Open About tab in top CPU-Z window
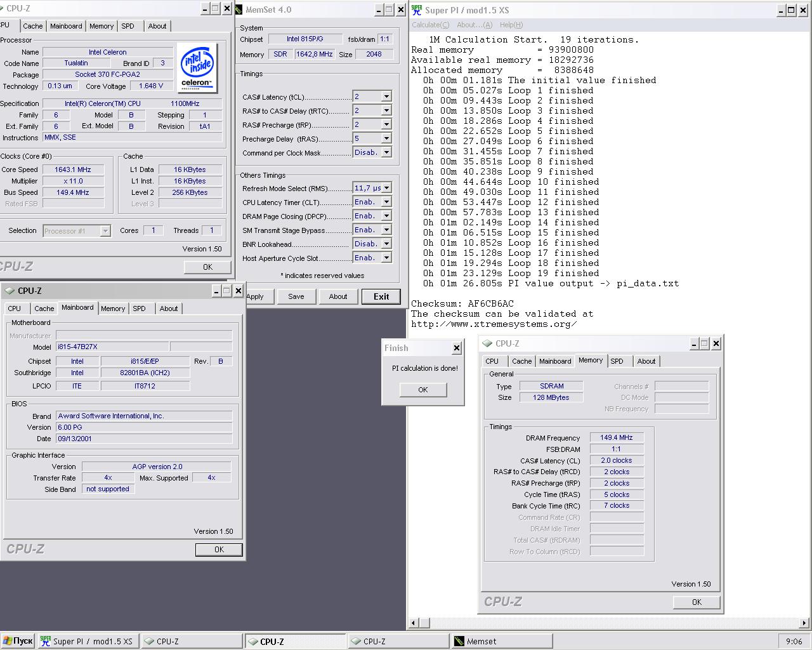This screenshot has width=812, height=650. [x=157, y=26]
